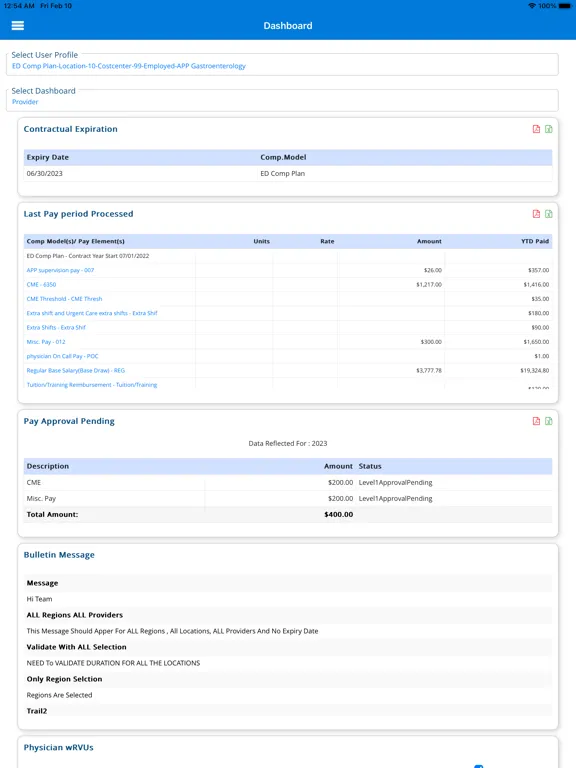This screenshot has height=768, width=576.
Task: Tap the battery indicator in status bar
Action: click(565, 6)
